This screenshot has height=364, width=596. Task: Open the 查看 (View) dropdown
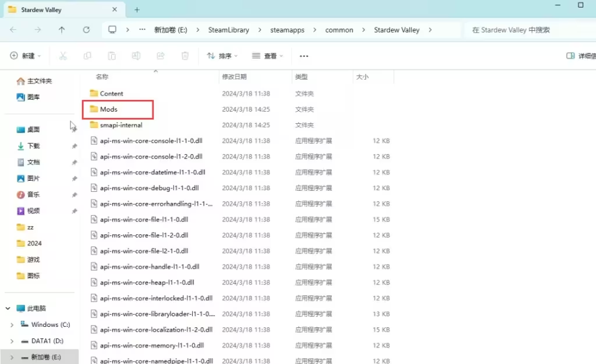coord(268,56)
